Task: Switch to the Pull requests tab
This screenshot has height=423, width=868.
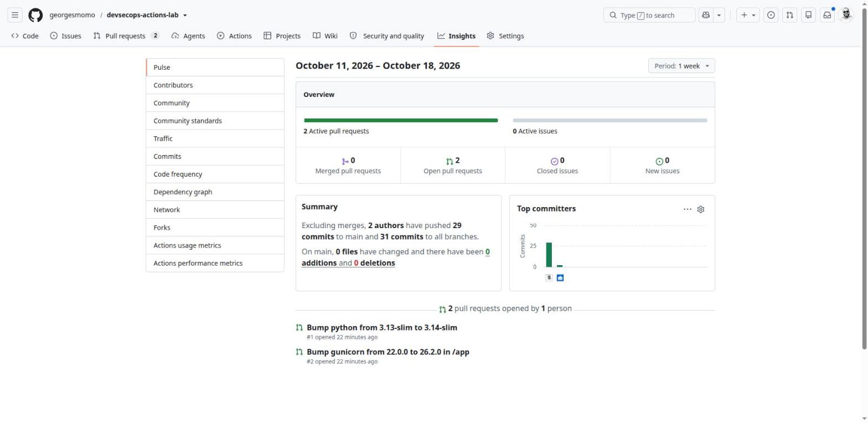Action: click(126, 36)
